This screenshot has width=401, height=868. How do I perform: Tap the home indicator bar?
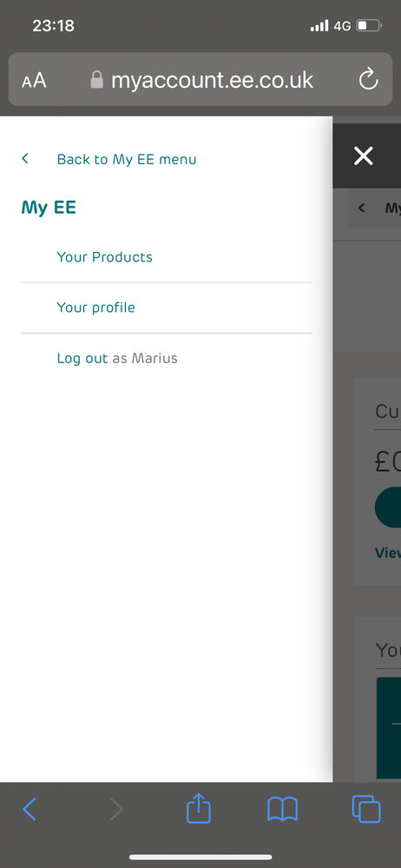tap(200, 857)
